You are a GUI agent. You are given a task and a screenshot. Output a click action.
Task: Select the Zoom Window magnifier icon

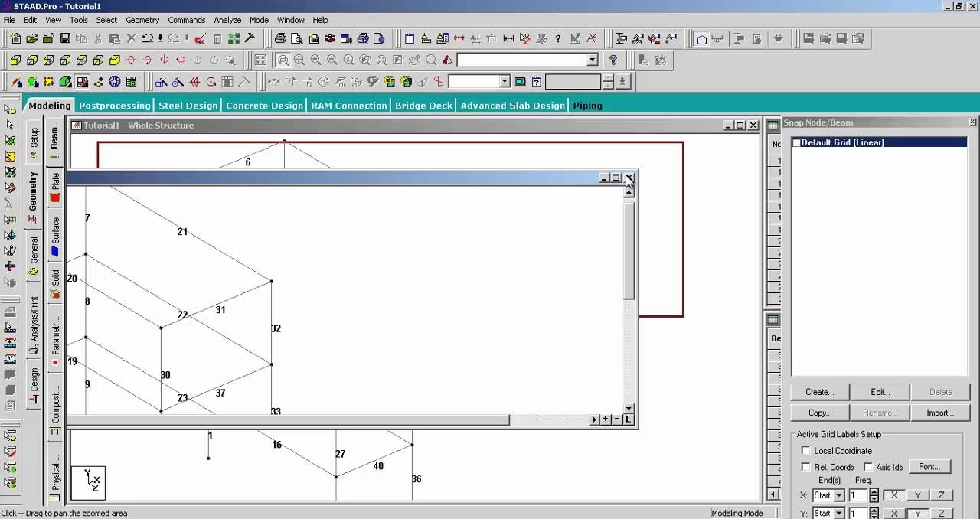(x=283, y=60)
